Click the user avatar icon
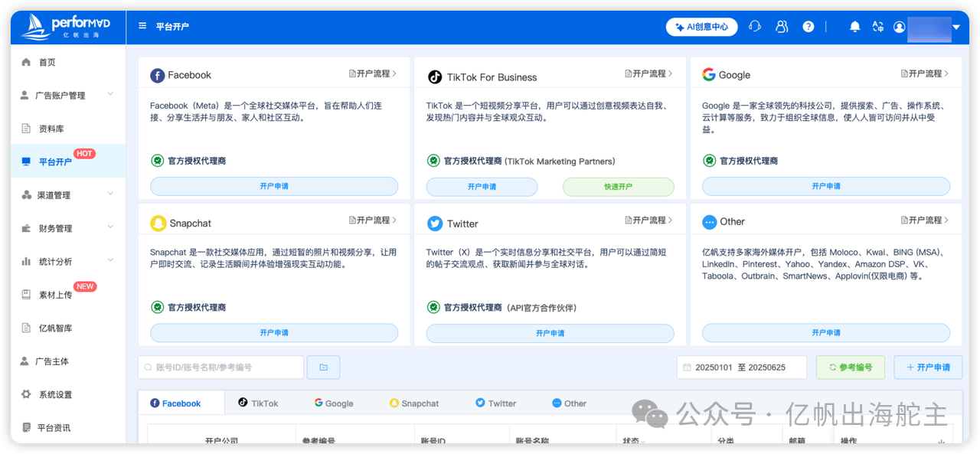 point(900,27)
